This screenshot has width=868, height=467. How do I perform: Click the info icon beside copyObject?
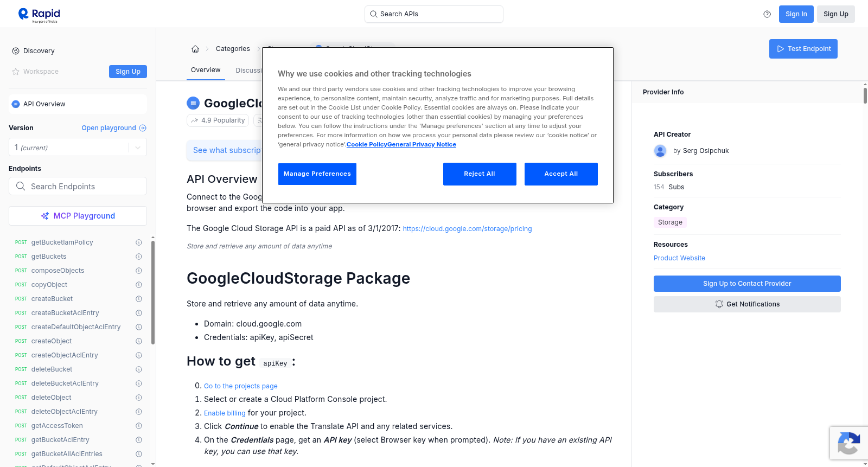click(139, 285)
